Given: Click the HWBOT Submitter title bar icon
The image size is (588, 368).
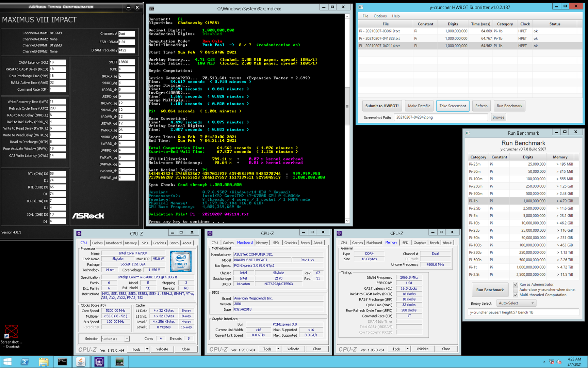Looking at the screenshot, I should (x=361, y=7).
